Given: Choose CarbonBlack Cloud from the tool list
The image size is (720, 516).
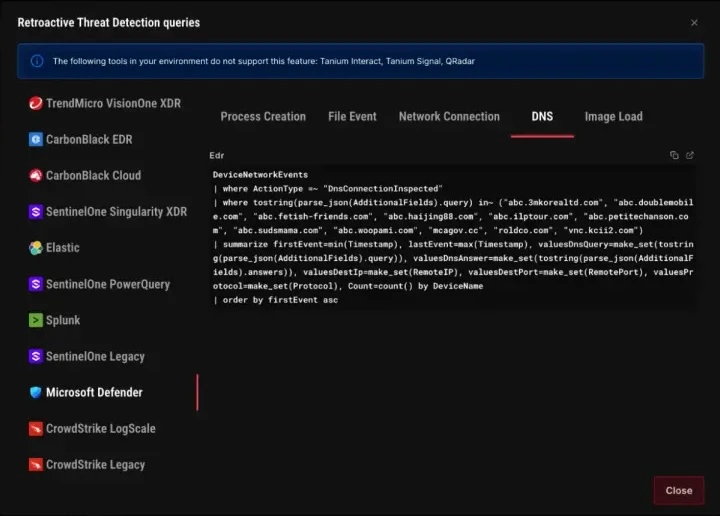Looking at the screenshot, I should 85,175.
